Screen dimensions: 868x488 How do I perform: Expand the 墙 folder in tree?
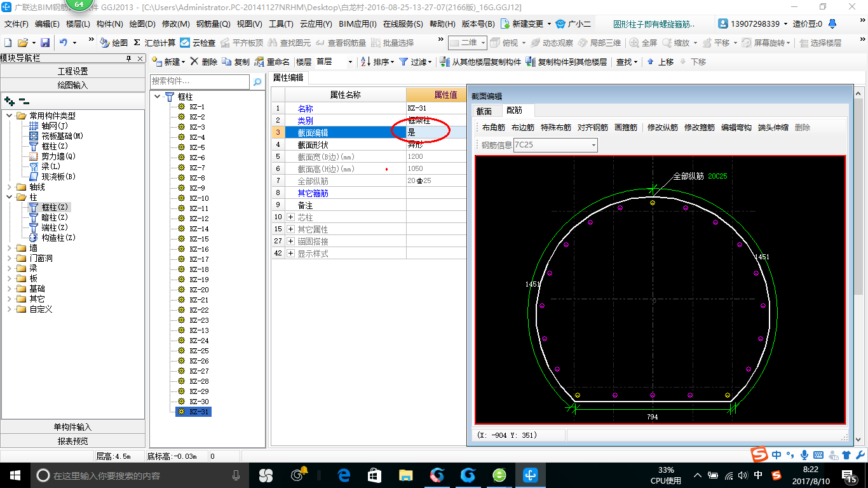pos(10,248)
